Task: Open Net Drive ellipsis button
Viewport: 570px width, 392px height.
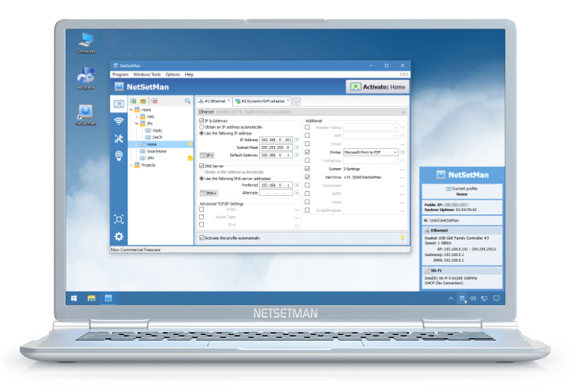Action: click(x=403, y=177)
